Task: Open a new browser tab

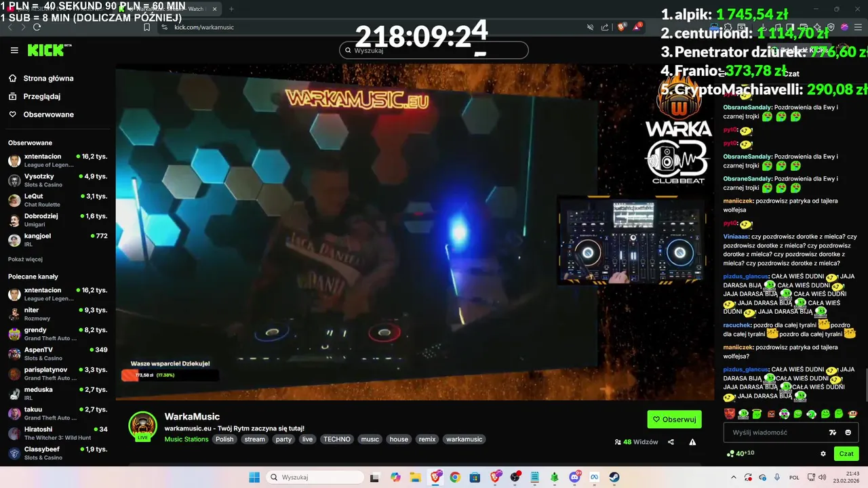Action: [231, 9]
